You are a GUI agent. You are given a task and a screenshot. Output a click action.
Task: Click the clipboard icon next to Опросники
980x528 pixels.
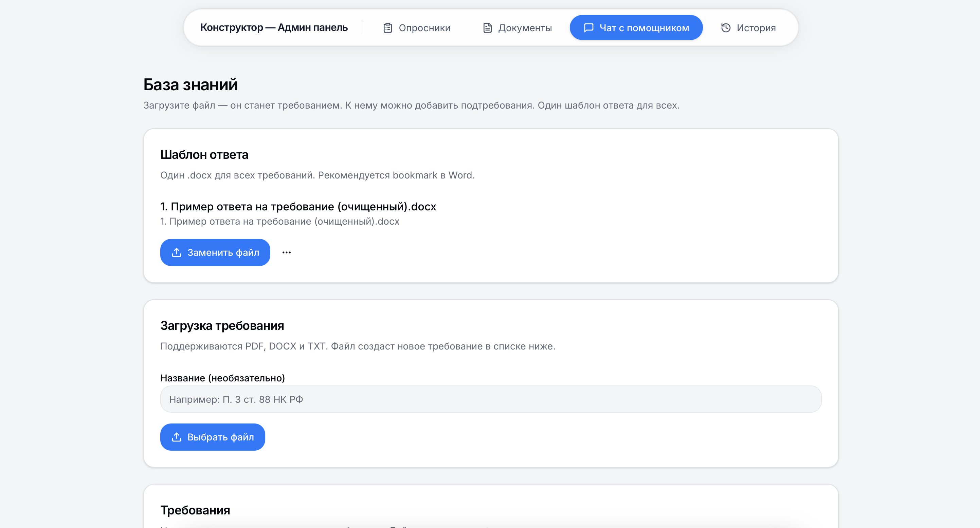click(x=388, y=28)
